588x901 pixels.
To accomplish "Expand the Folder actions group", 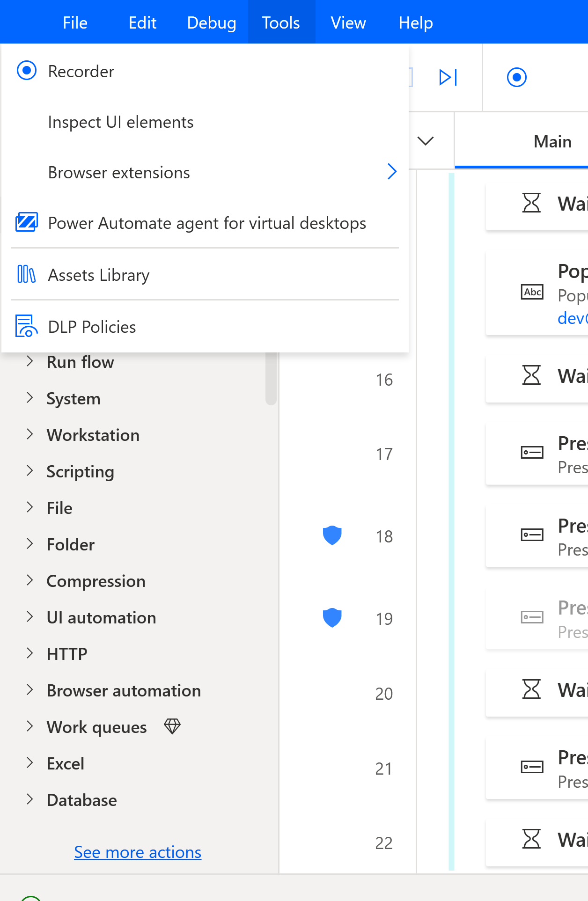I will 30,544.
